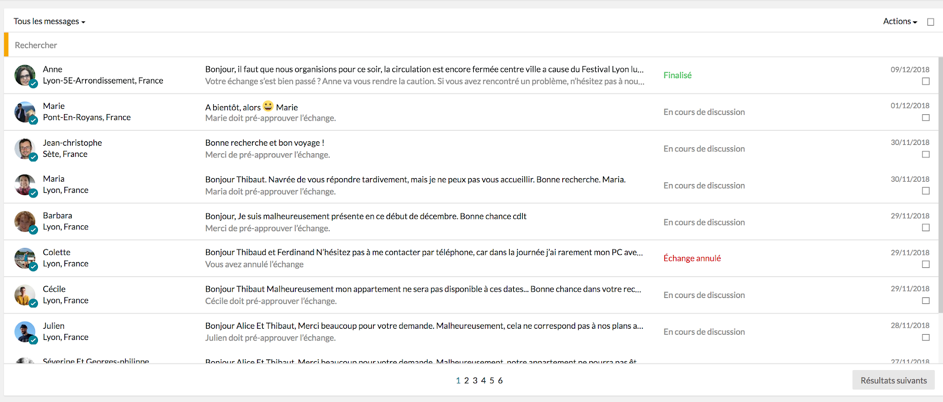Open Colette's Échange annulé conversation
Viewport: 943px width, 402px height.
tap(424, 258)
